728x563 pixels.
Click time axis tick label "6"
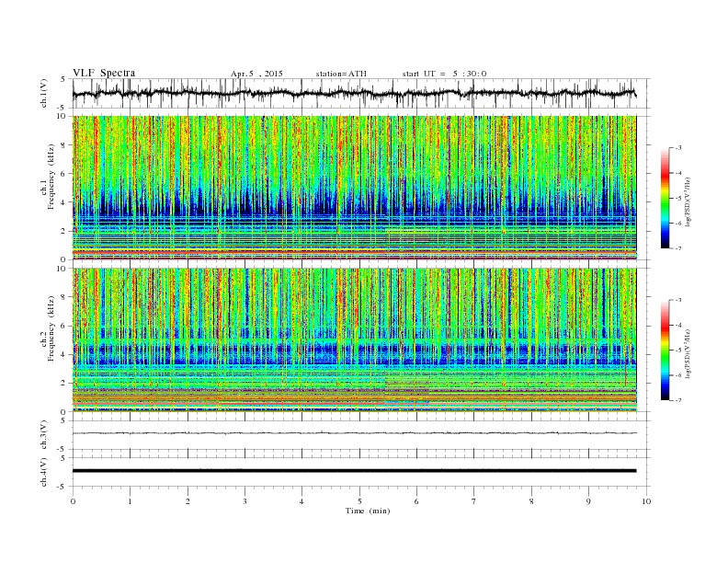tap(416, 501)
